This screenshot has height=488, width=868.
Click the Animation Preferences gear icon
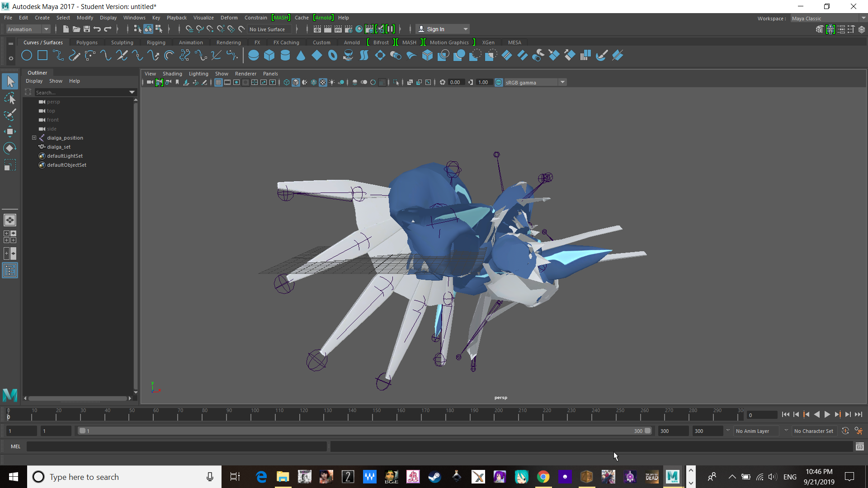pyautogui.click(x=859, y=431)
